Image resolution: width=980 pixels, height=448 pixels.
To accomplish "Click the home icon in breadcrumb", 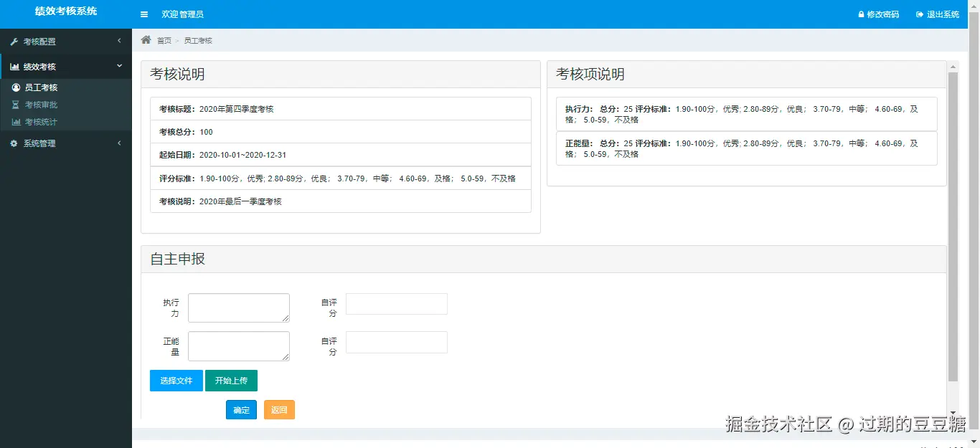I will [146, 40].
